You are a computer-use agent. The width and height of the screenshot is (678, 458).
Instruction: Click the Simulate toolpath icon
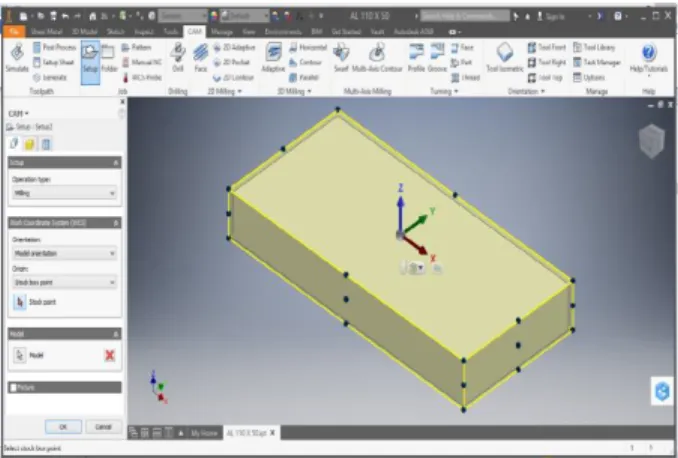[x=17, y=58]
